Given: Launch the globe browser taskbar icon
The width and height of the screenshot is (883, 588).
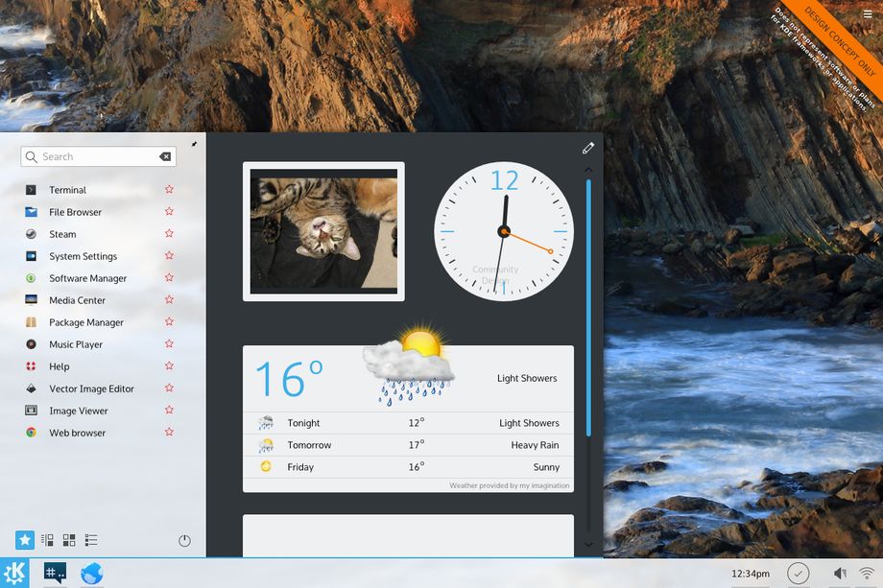Looking at the screenshot, I should coord(92,574).
